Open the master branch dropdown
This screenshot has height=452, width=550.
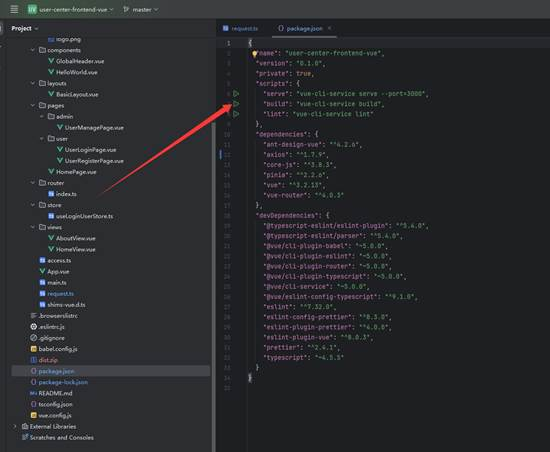(x=141, y=9)
